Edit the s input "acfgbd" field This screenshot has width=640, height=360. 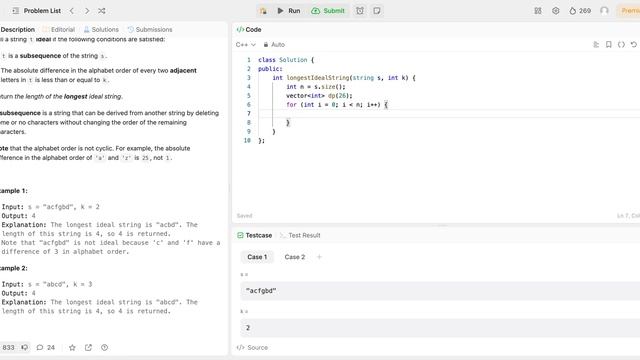[440, 291]
